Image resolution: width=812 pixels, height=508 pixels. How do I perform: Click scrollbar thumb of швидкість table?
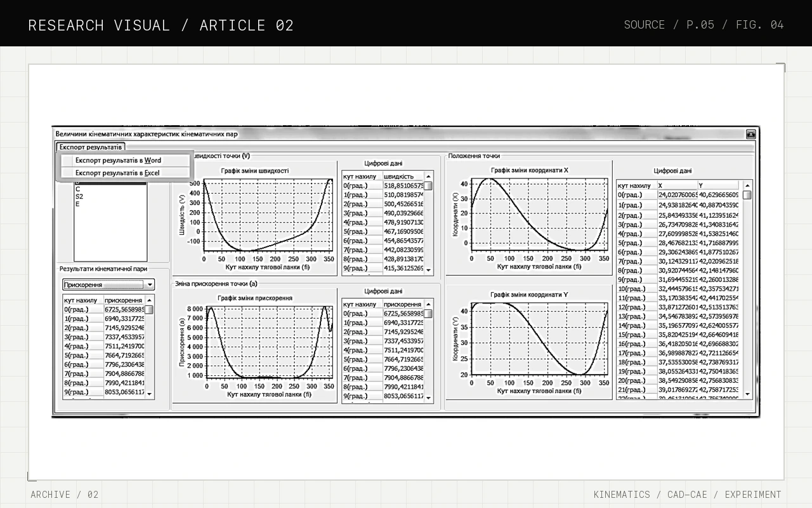(x=428, y=186)
